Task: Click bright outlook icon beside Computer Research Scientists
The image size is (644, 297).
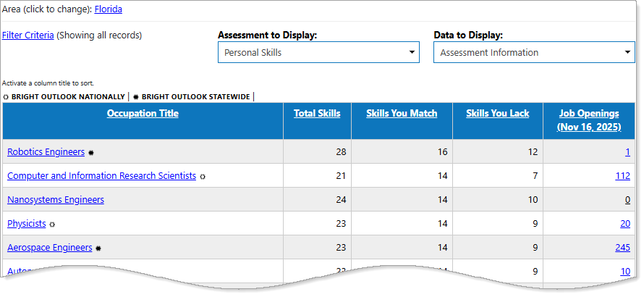Action: point(203,176)
